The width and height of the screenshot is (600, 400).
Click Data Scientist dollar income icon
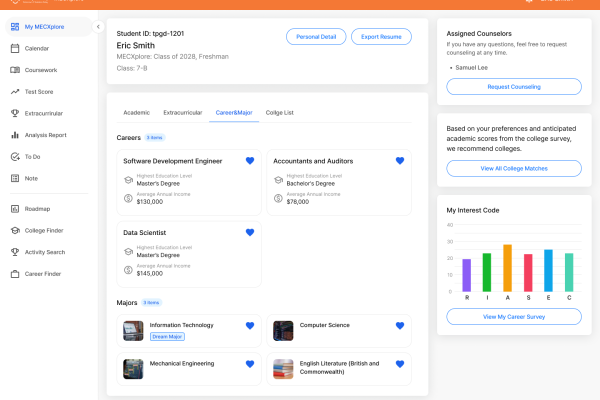(x=128, y=270)
